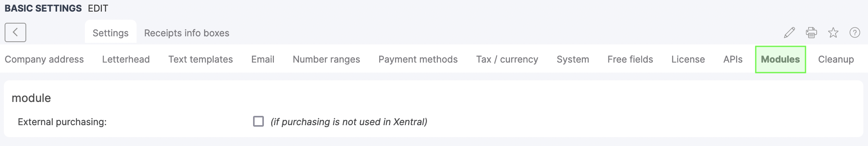Enable the External purchasing checkbox
Screen dimensions: 868x146
[x=258, y=121]
